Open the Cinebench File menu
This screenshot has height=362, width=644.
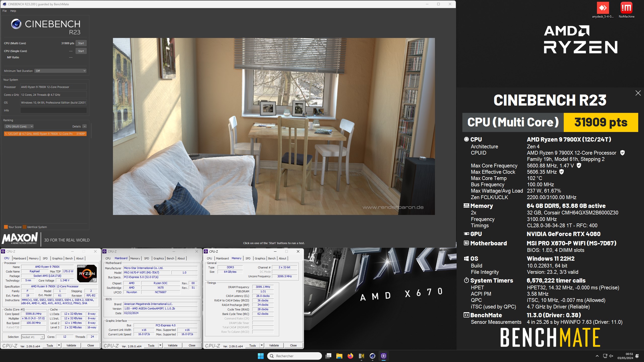point(5,11)
